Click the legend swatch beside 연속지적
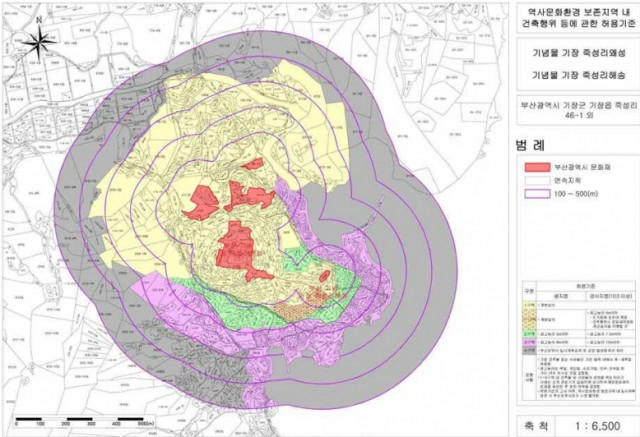The image size is (640, 437). (537, 180)
